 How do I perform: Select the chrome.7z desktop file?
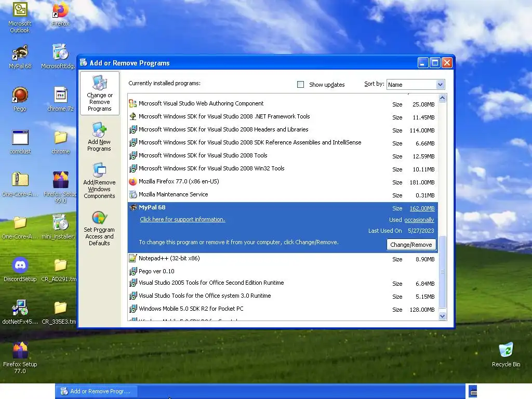tap(60, 99)
